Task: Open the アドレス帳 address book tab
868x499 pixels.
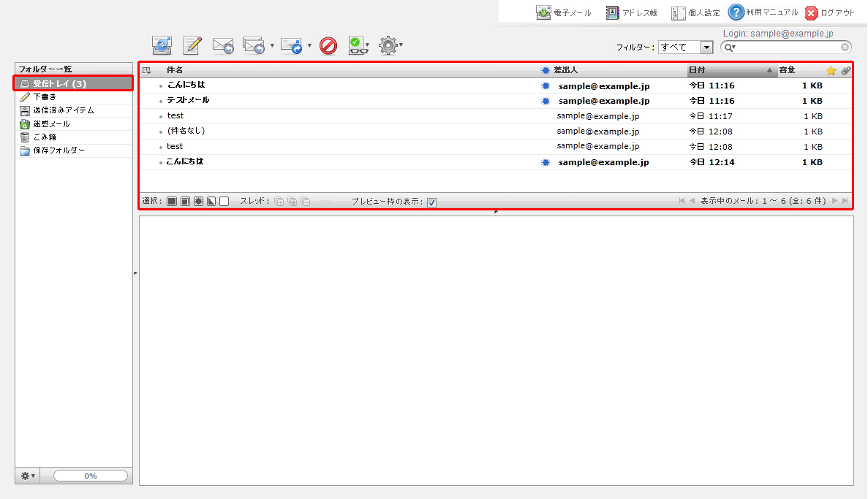Action: (x=632, y=13)
